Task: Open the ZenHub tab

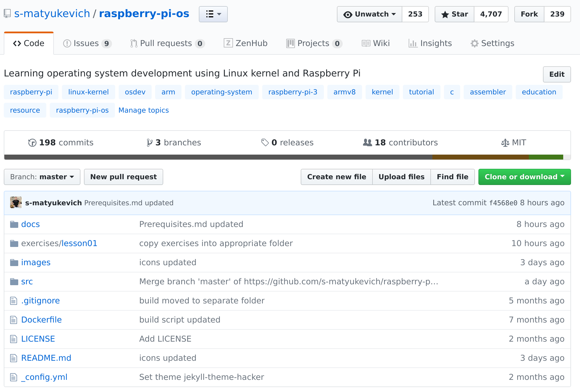Action: click(x=246, y=43)
